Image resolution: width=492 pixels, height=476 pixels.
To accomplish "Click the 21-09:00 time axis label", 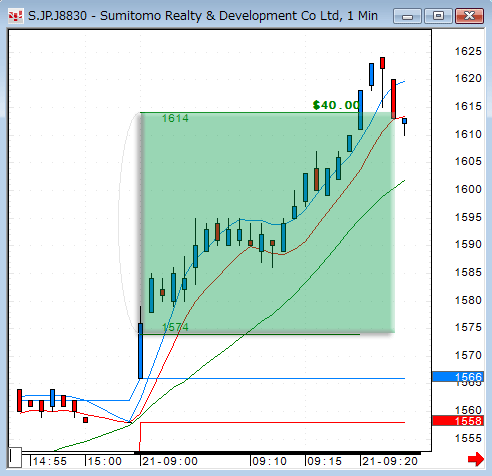I will (170, 461).
